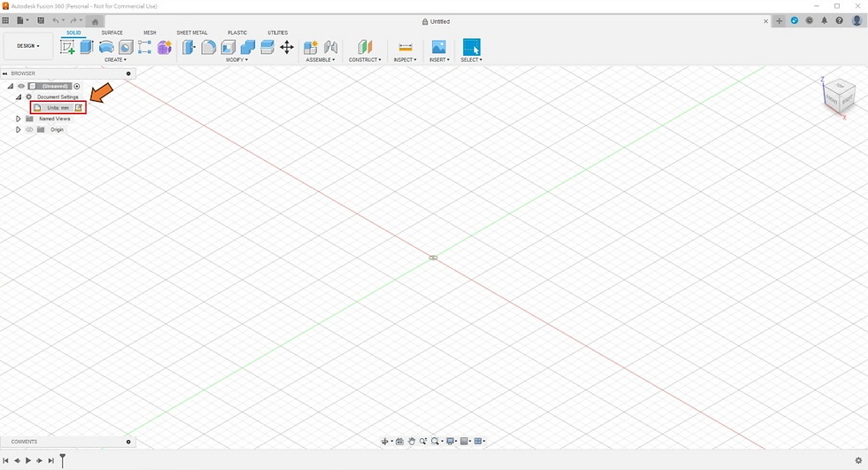Click the Create Sketch tool

[67, 48]
